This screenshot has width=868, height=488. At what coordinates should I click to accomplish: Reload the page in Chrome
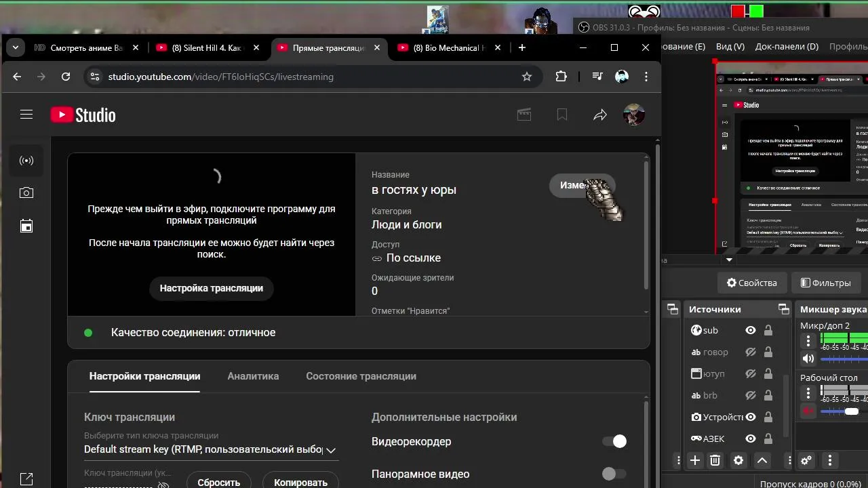(66, 77)
